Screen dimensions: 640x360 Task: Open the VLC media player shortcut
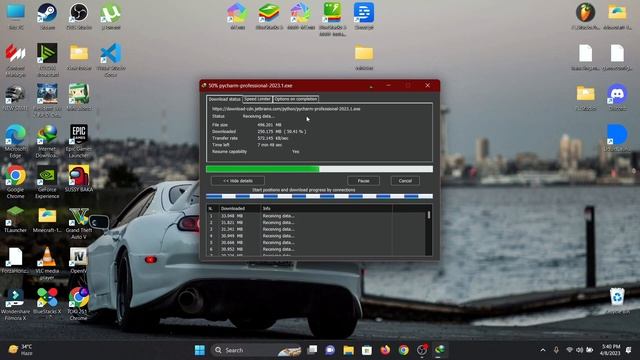click(x=47, y=263)
